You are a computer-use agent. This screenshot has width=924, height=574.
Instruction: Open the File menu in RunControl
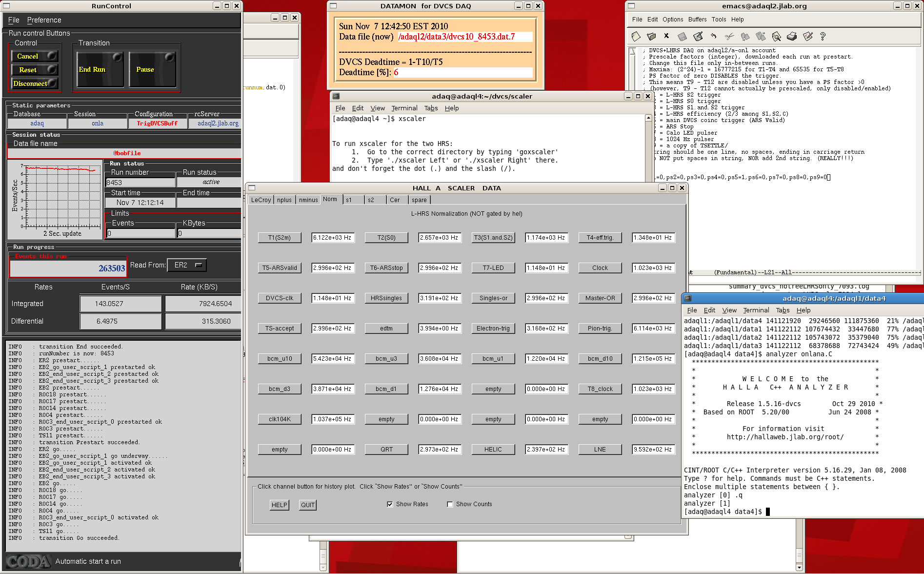14,20
